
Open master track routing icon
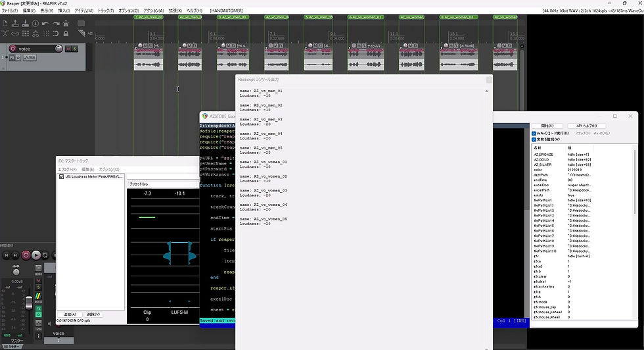[x=38, y=296]
